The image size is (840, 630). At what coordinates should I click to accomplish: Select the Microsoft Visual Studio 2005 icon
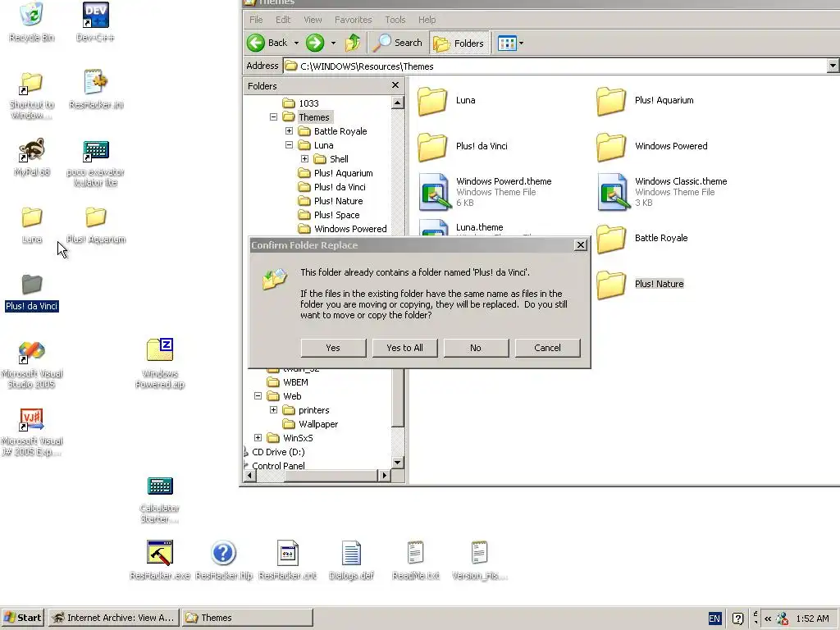[32, 353]
